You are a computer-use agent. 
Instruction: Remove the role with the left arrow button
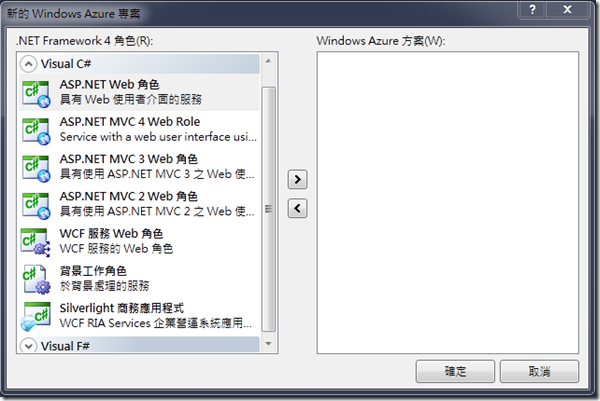pos(297,209)
